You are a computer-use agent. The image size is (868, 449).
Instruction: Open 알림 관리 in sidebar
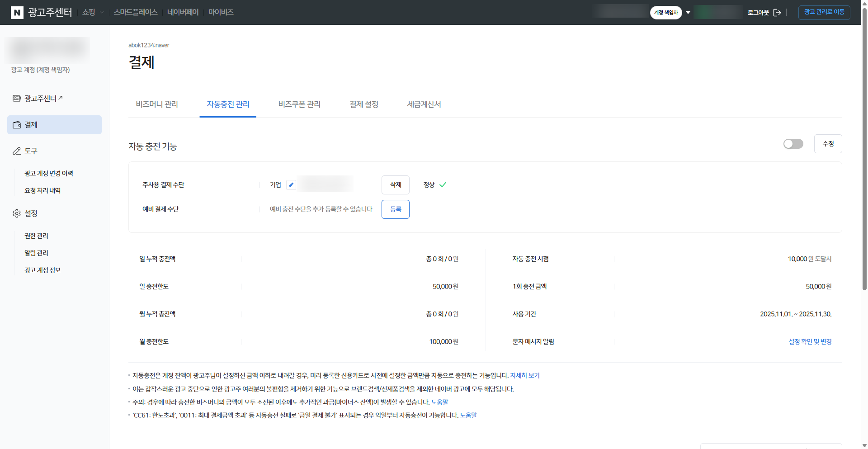point(36,253)
